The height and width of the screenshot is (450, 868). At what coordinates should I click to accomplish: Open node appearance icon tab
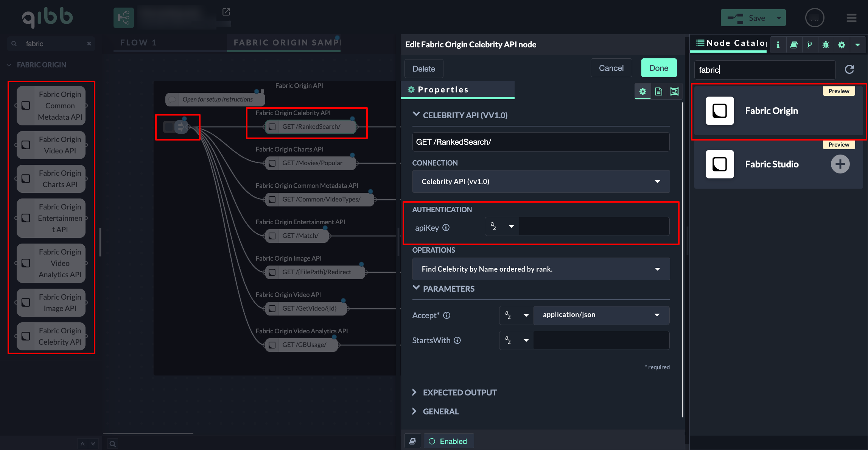674,91
